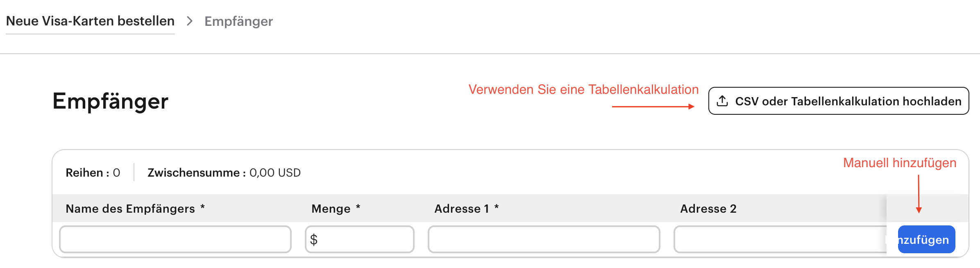Screen dimensions: 980x268
Task: Open the 'Neue Visa-Karten bestellen' breadcrumb link
Action: tap(90, 21)
